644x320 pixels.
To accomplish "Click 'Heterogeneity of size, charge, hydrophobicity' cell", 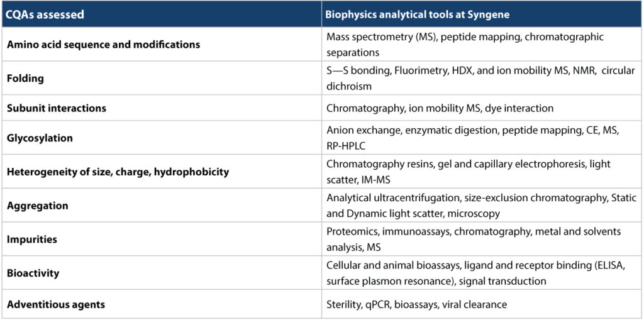I will click(x=162, y=171).
